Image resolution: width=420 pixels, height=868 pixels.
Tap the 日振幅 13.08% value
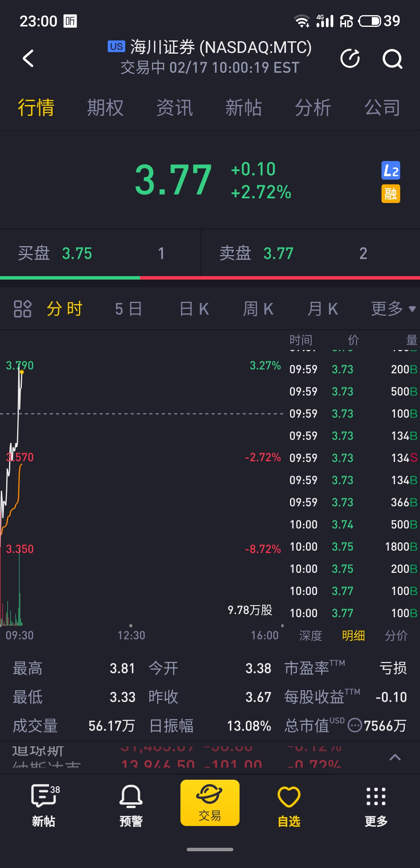(249, 726)
